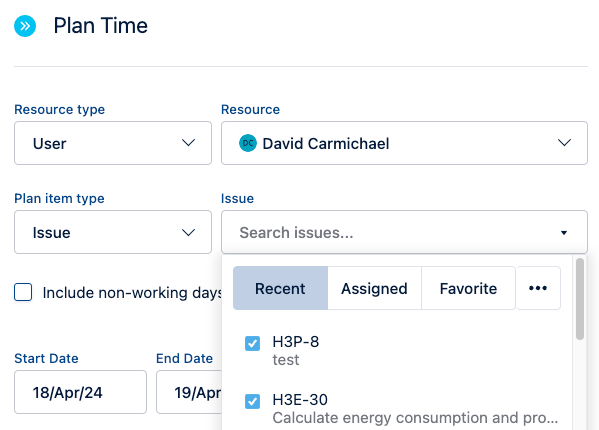
Task: Click the Start Date field 18/Apr/24
Action: (x=80, y=392)
